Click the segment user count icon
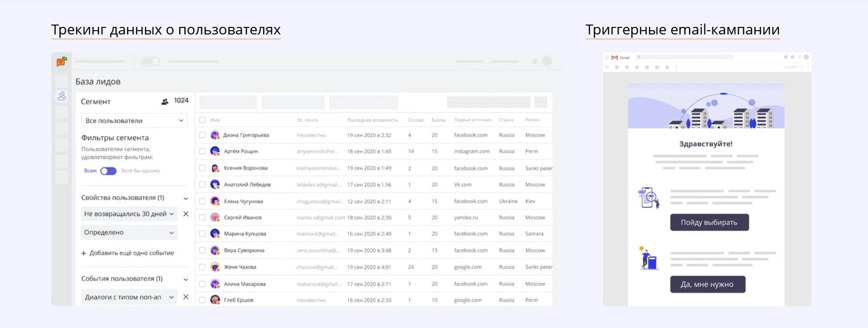 pos(165,101)
